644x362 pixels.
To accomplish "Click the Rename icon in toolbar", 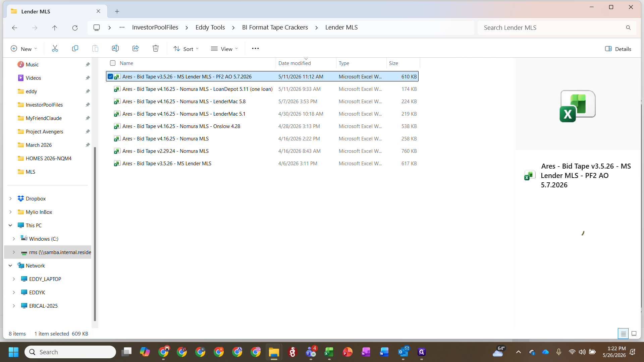I will pyautogui.click(x=115, y=49).
